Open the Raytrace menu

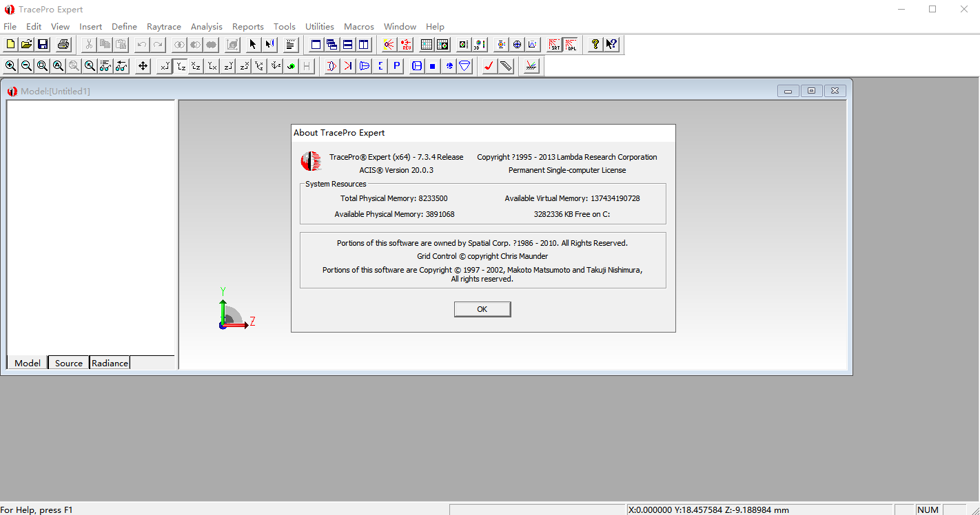(163, 26)
